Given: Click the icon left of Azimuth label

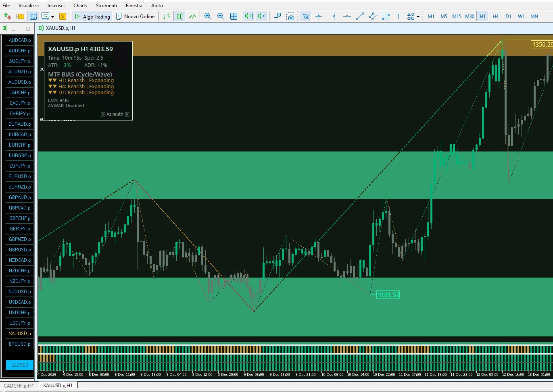Looking at the screenshot, I should coord(103,114).
